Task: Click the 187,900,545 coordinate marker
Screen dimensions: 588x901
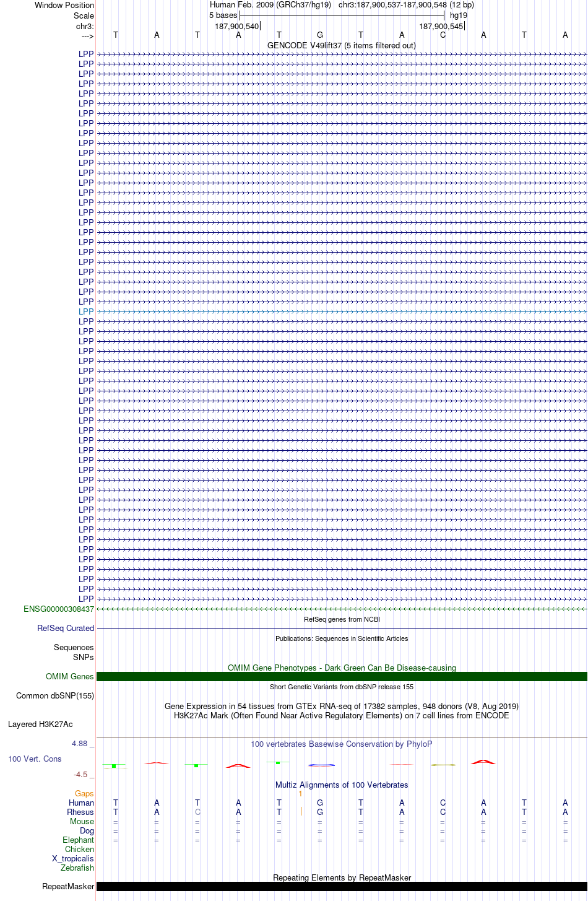Action: 441,26
